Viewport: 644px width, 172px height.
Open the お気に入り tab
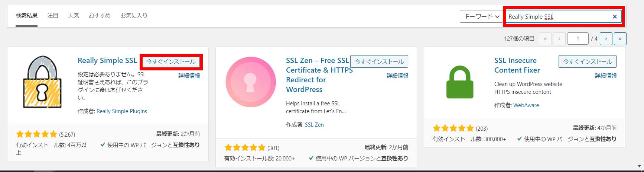pos(134,15)
